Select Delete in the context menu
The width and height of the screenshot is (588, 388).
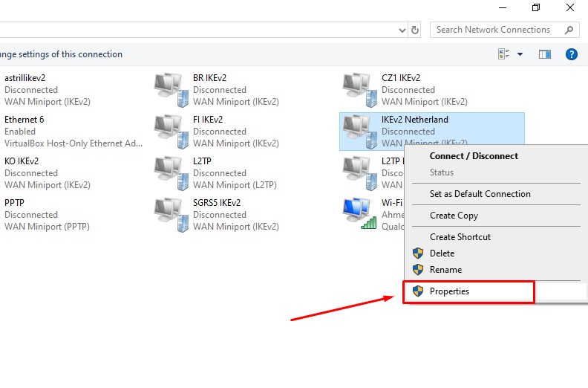coord(442,253)
